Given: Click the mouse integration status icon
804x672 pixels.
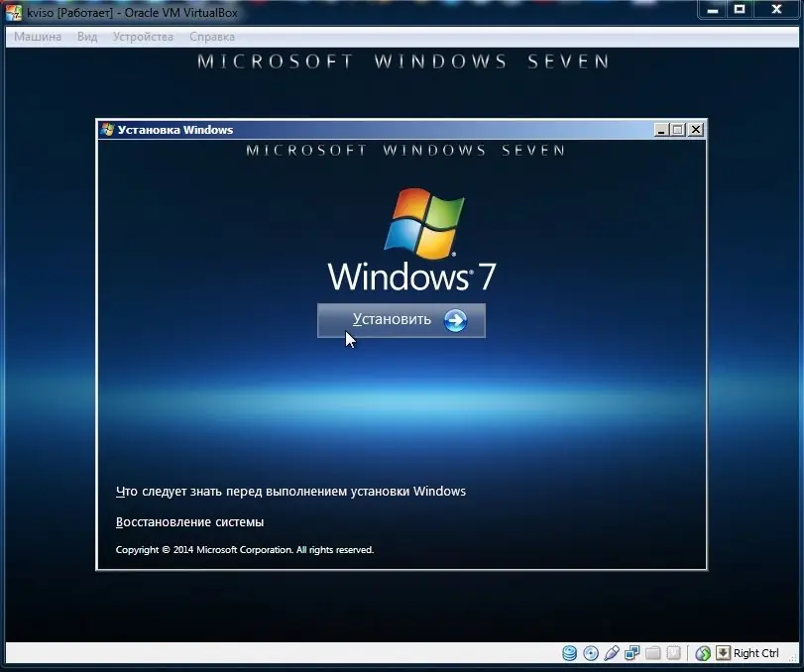Looking at the screenshot, I should tap(703, 653).
